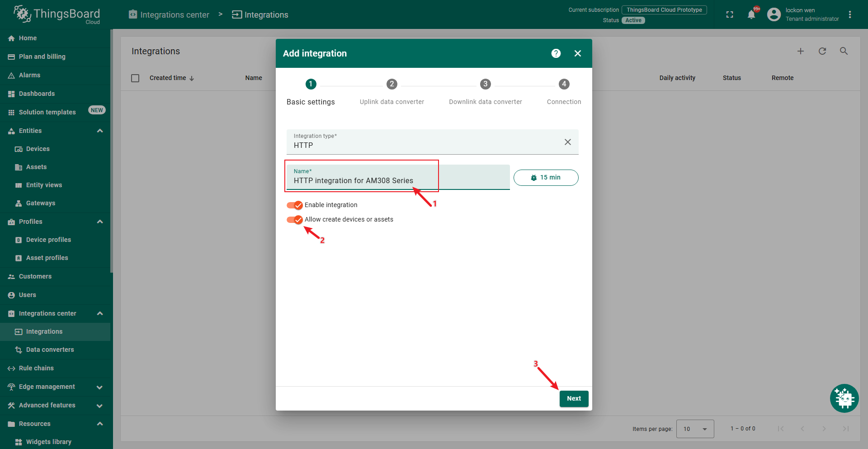Open user profile avatar
868x449 pixels.
pos(774,14)
